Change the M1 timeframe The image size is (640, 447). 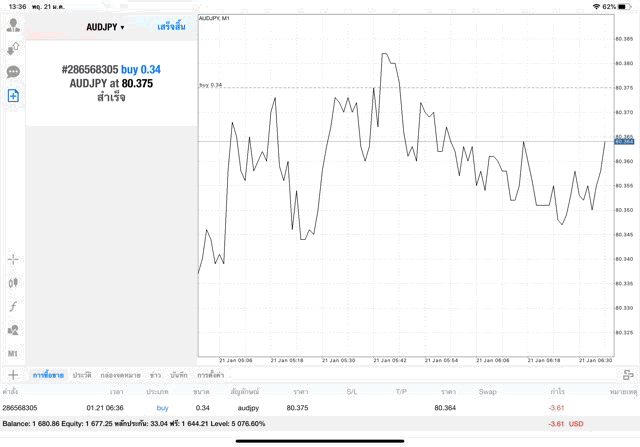pyautogui.click(x=13, y=354)
